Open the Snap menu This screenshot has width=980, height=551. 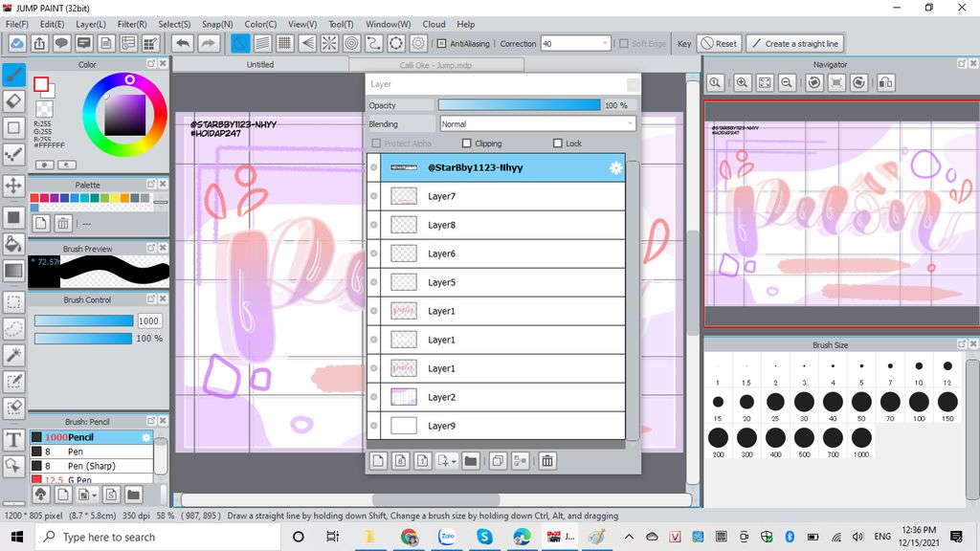[x=217, y=24]
